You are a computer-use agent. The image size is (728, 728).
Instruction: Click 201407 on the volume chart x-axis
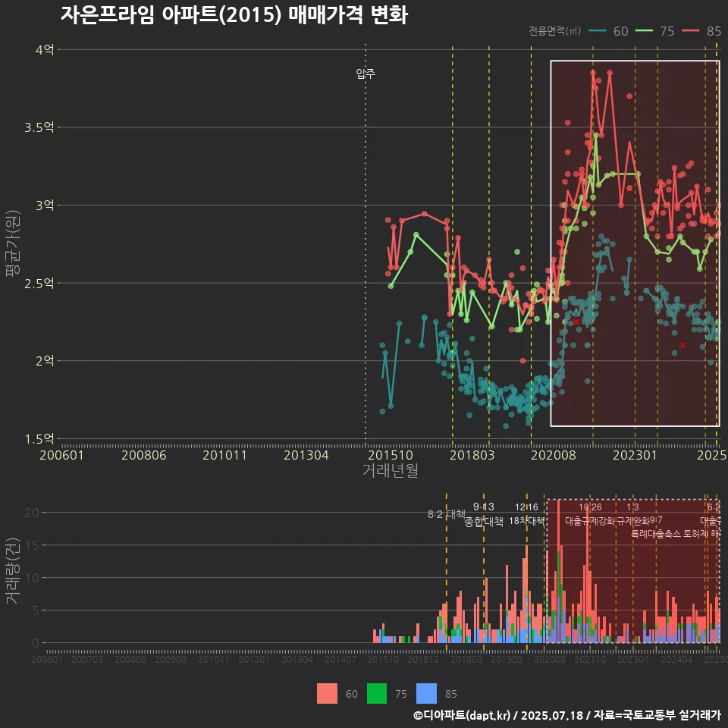[x=340, y=659]
